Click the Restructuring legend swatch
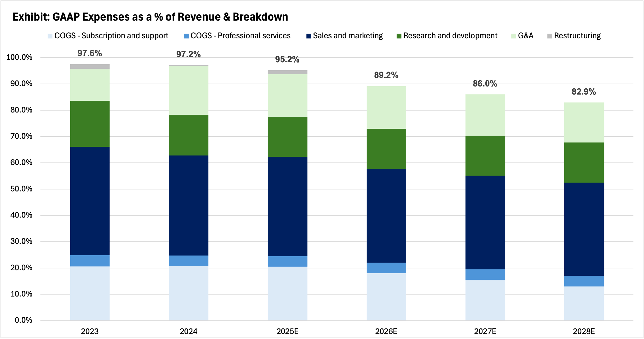Screen dimensions: 644x339 pyautogui.click(x=550, y=36)
